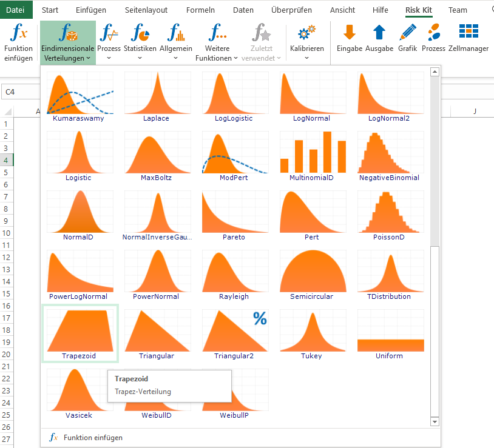
Task: Expand the Kalibrieren dropdown
Action: point(306,42)
